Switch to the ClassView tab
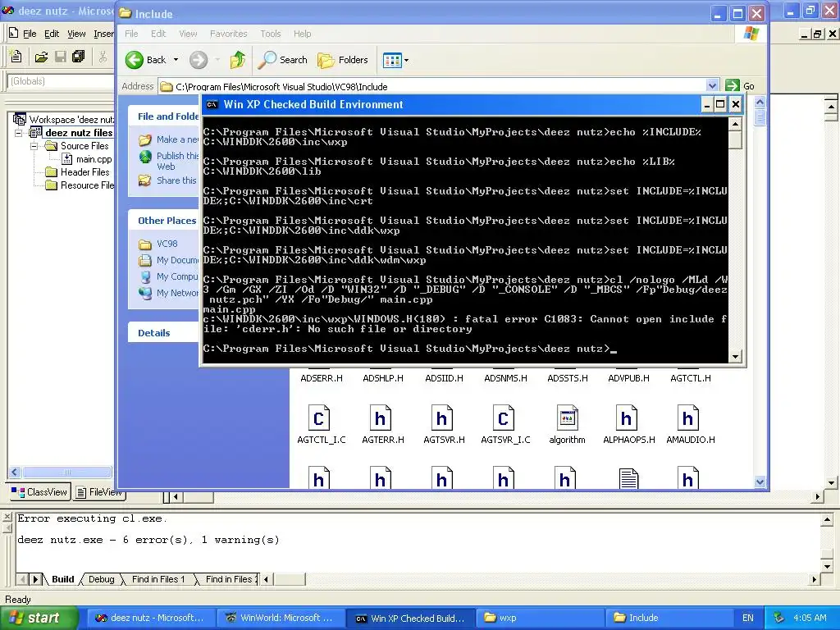 39,492
